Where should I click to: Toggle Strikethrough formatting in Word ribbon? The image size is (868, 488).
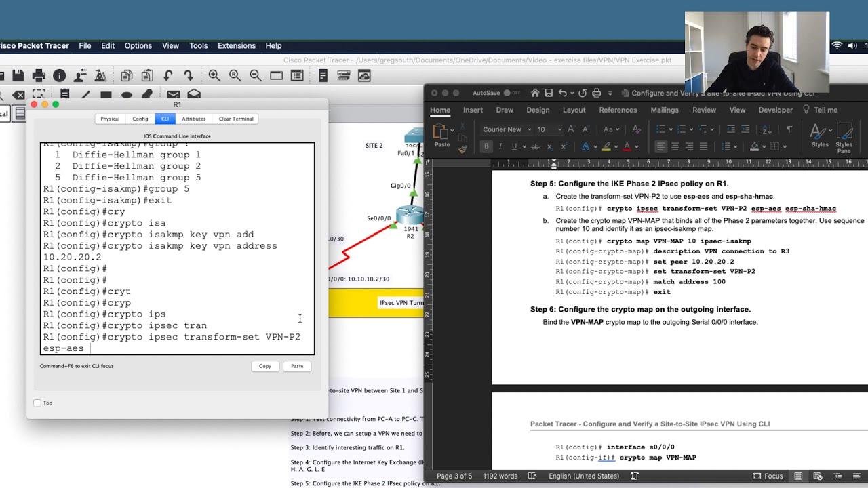tap(535, 146)
